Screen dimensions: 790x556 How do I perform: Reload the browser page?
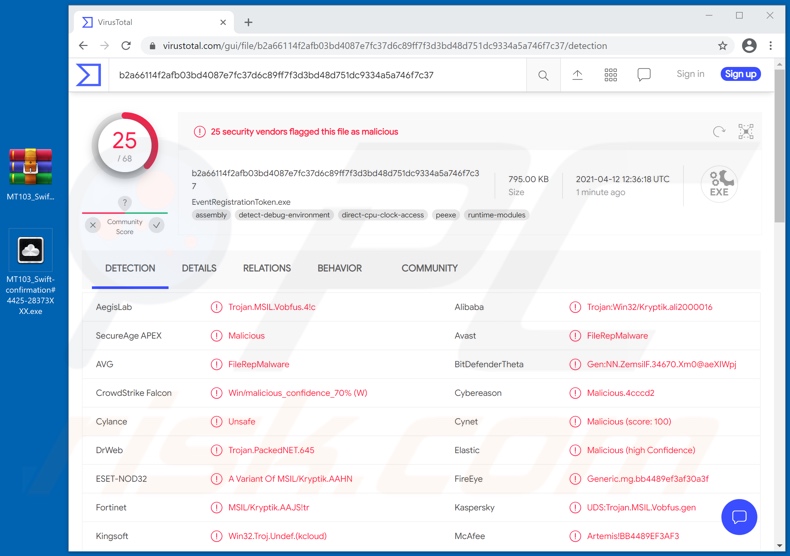pyautogui.click(x=126, y=46)
